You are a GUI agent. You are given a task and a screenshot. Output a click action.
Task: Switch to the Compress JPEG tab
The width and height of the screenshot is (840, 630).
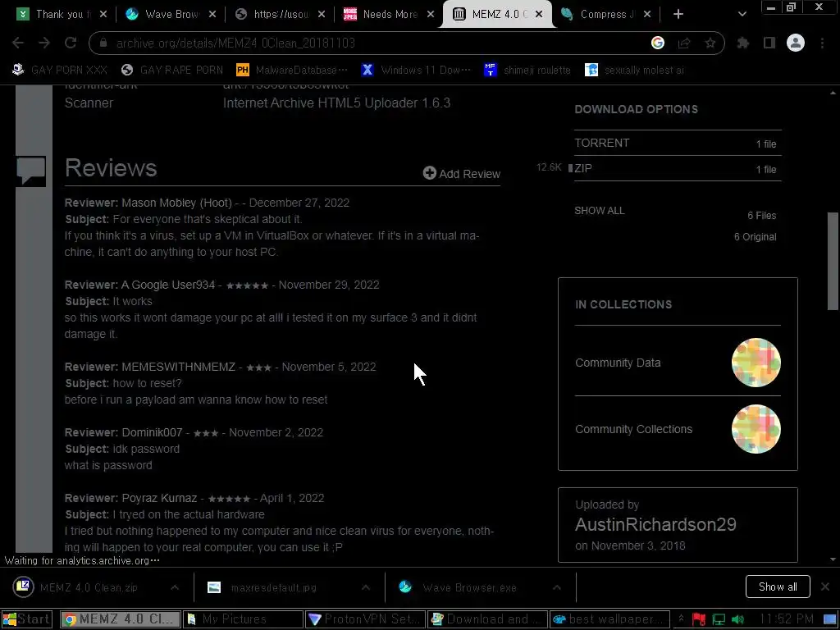tap(606, 14)
